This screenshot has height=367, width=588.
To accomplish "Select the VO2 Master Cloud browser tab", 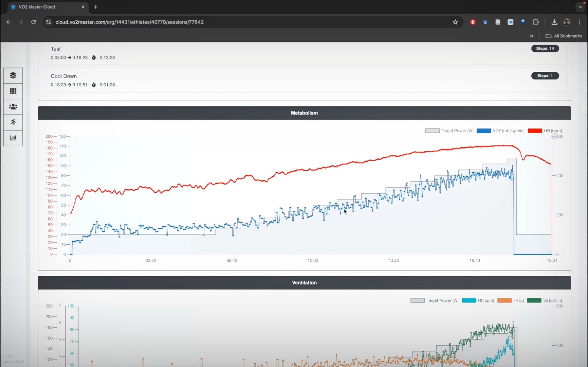I will [x=48, y=7].
